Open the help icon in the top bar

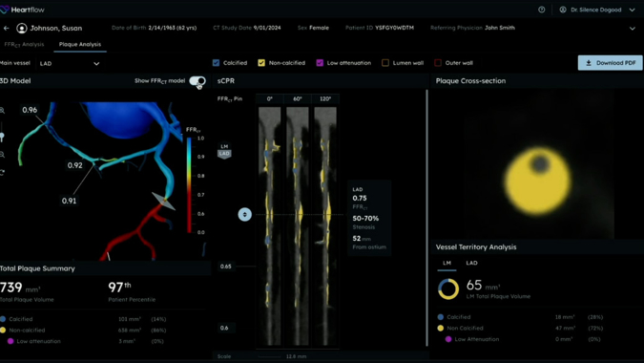pos(542,10)
